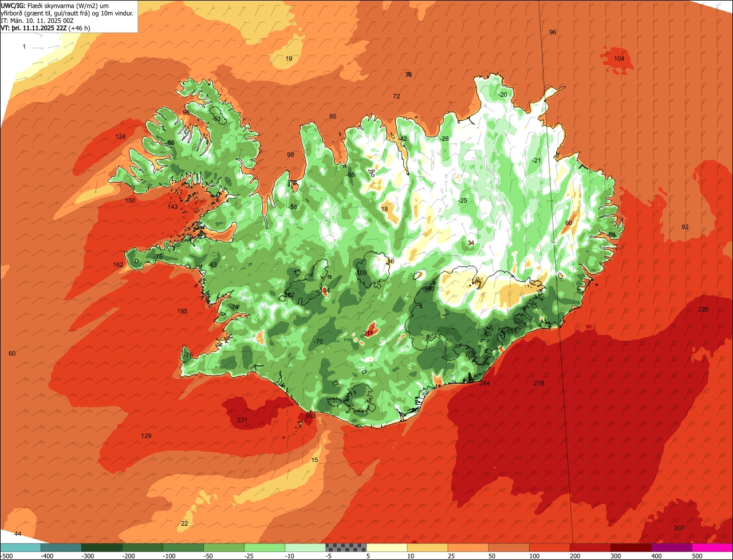Click the map value 129
The height and width of the screenshot is (560, 733).
[x=147, y=436]
